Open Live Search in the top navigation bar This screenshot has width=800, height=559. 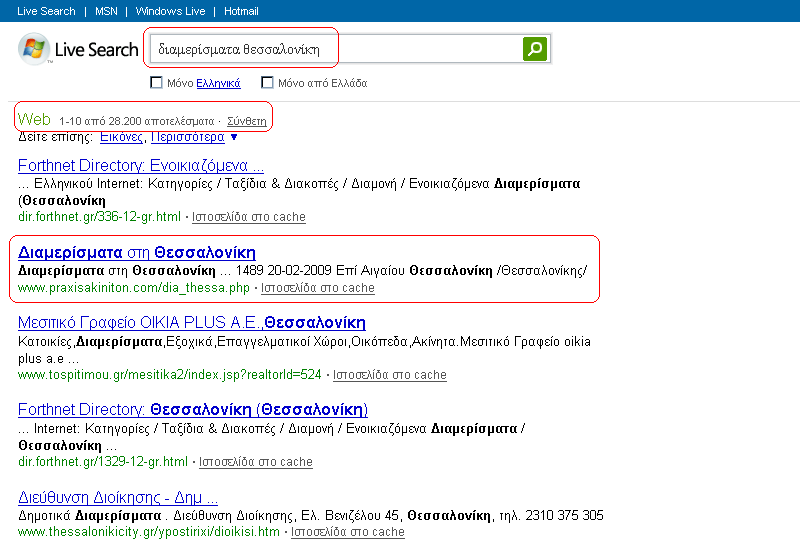pyautogui.click(x=46, y=11)
